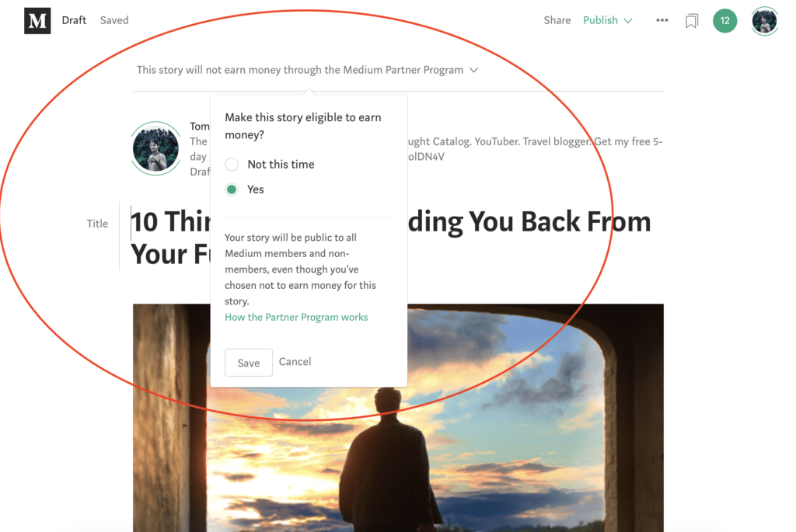Click the author's circular profile photo
The width and height of the screenshot is (796, 532).
click(x=155, y=148)
